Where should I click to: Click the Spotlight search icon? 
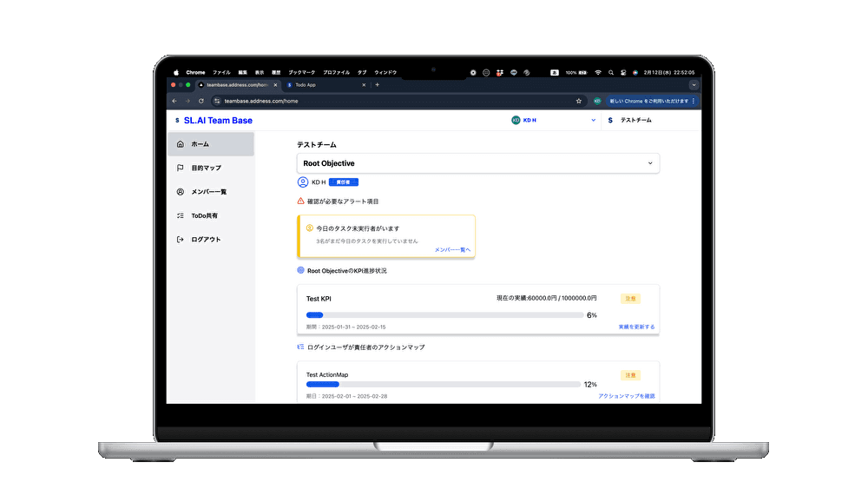[x=611, y=73]
